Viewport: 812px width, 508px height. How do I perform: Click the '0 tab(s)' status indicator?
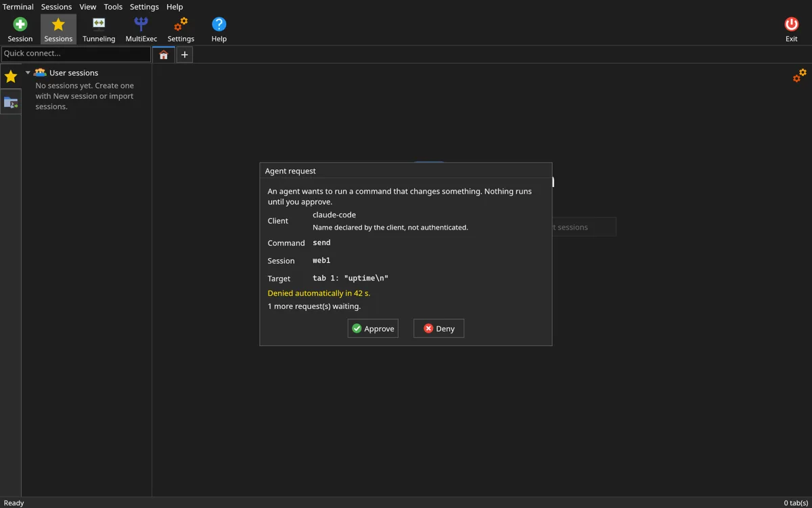(x=796, y=503)
